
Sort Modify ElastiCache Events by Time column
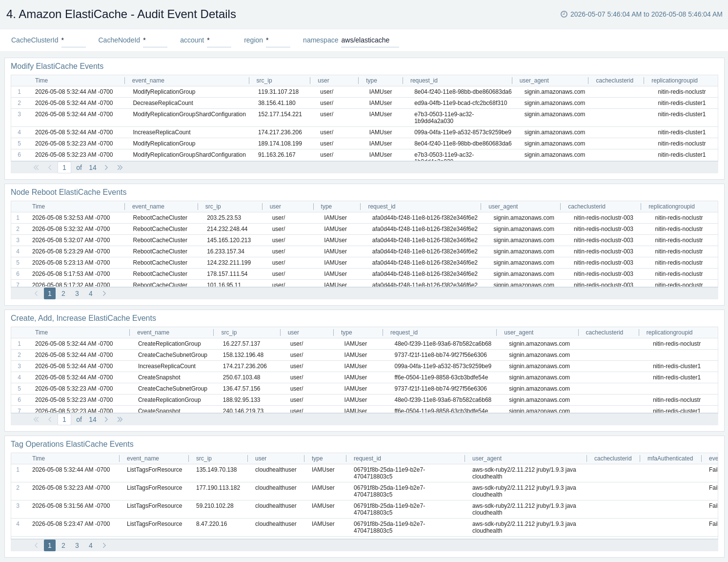tap(41, 81)
